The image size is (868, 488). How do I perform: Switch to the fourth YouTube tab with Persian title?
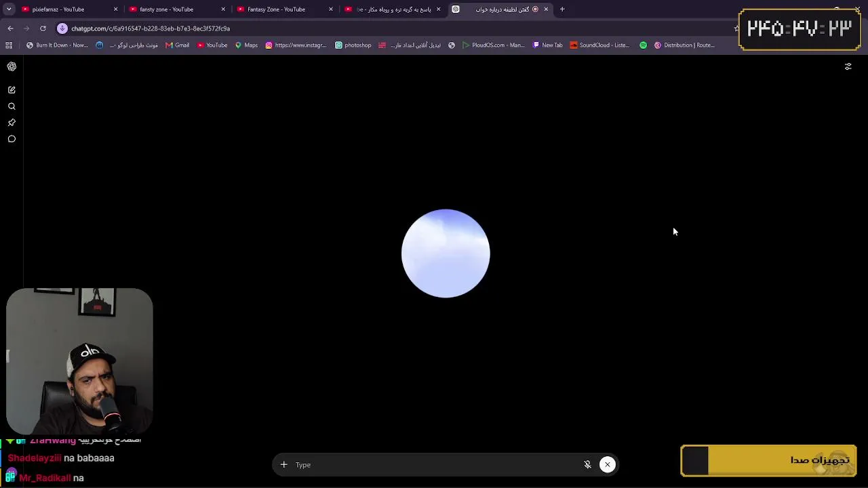[x=393, y=9]
